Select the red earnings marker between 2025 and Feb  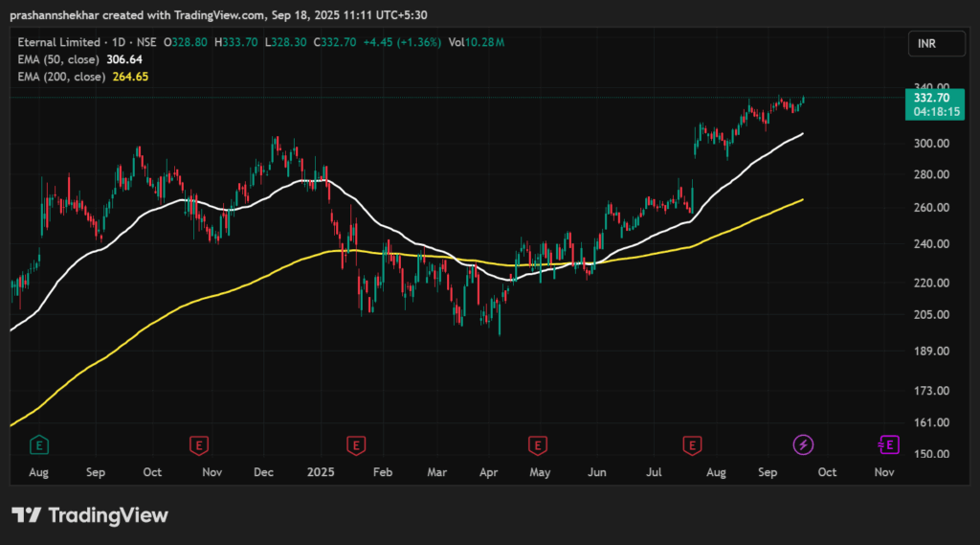356,444
